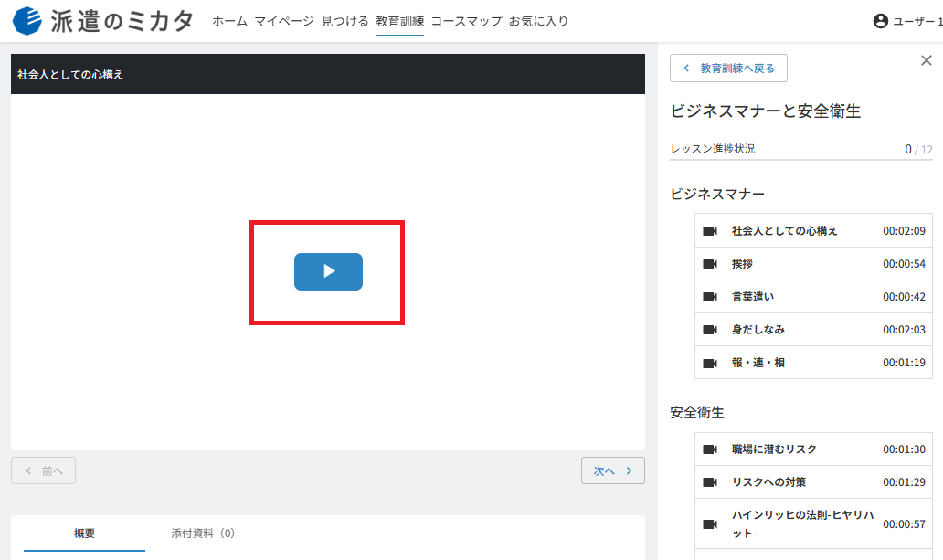Image resolution: width=943 pixels, height=560 pixels.
Task: Open the コースマップ menu item
Action: pos(466,21)
